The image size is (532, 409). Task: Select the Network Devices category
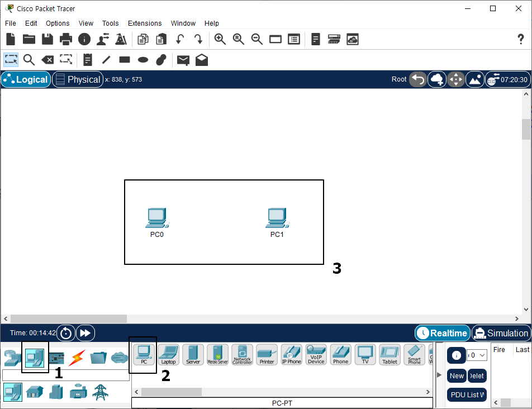point(12,358)
